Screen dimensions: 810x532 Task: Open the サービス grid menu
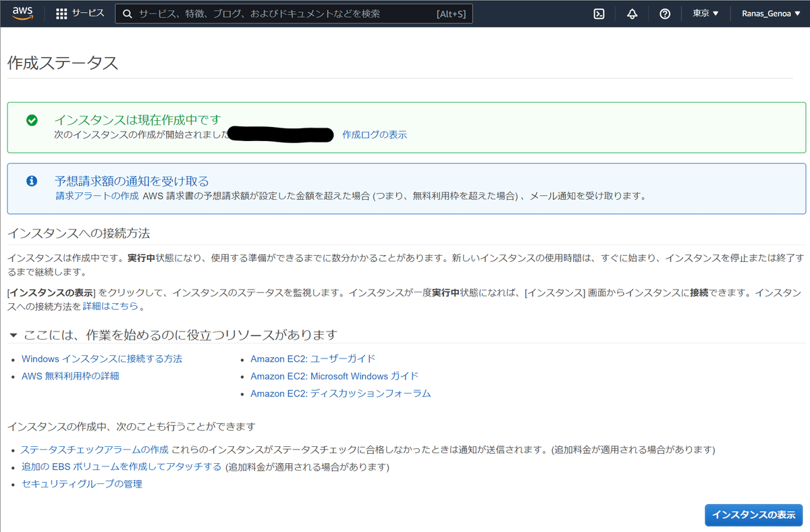(80, 14)
